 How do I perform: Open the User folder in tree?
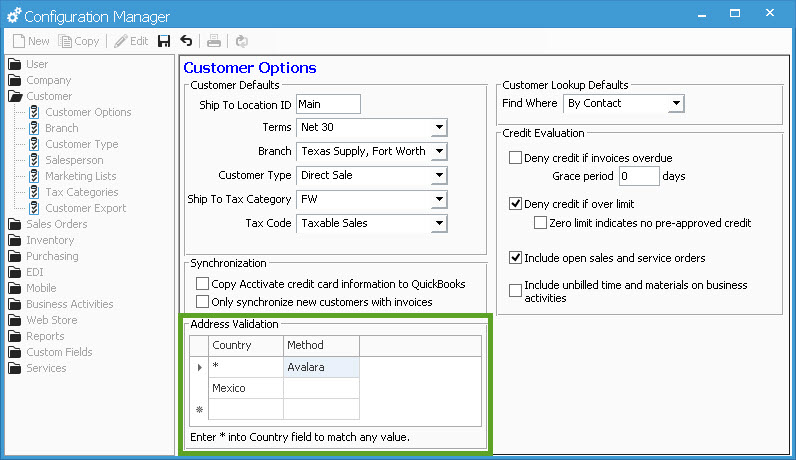coord(28,64)
